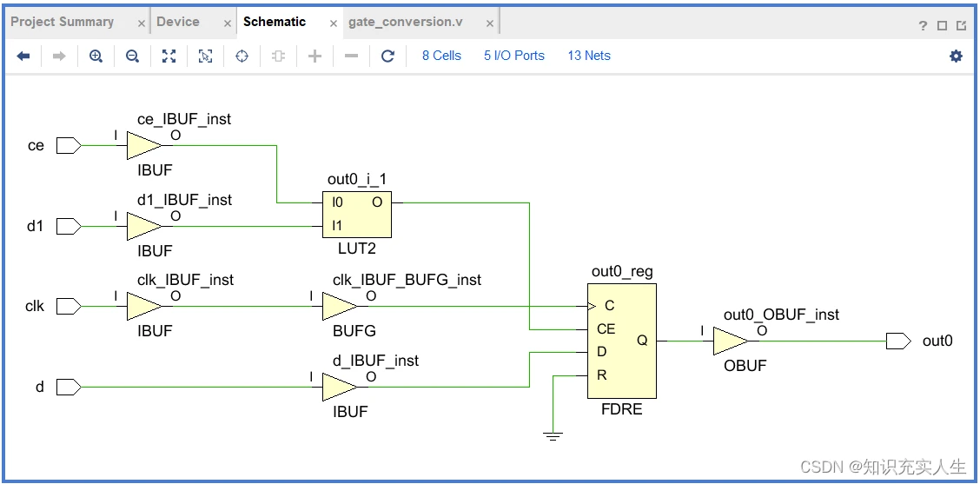980x484 pixels.
Task: Regenerate the schematic with the refresh icon
Action: pos(387,56)
